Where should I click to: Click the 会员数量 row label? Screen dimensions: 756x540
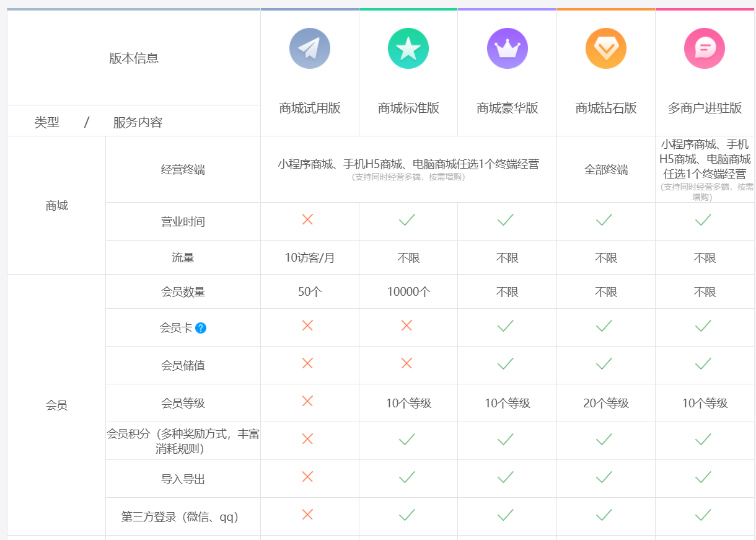183,292
